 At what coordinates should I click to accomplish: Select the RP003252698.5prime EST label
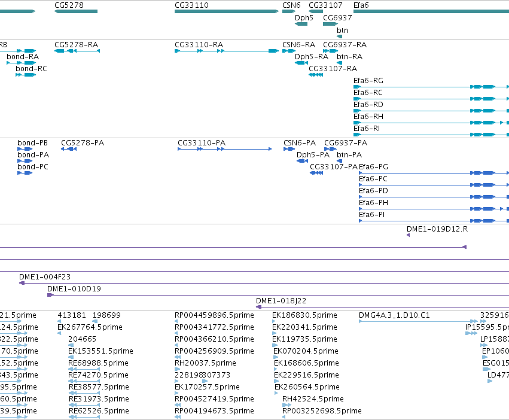click(322, 411)
